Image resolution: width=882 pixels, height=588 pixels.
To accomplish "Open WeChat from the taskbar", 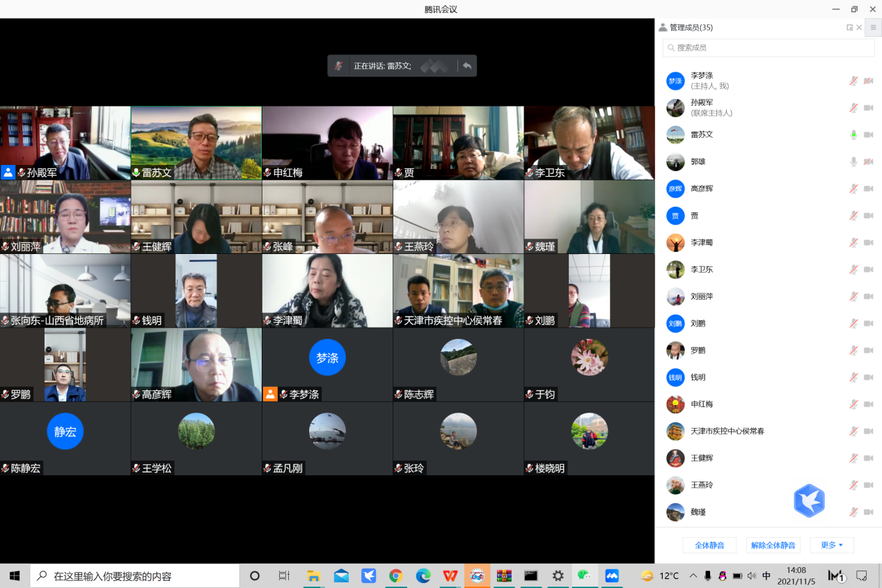I will (584, 575).
